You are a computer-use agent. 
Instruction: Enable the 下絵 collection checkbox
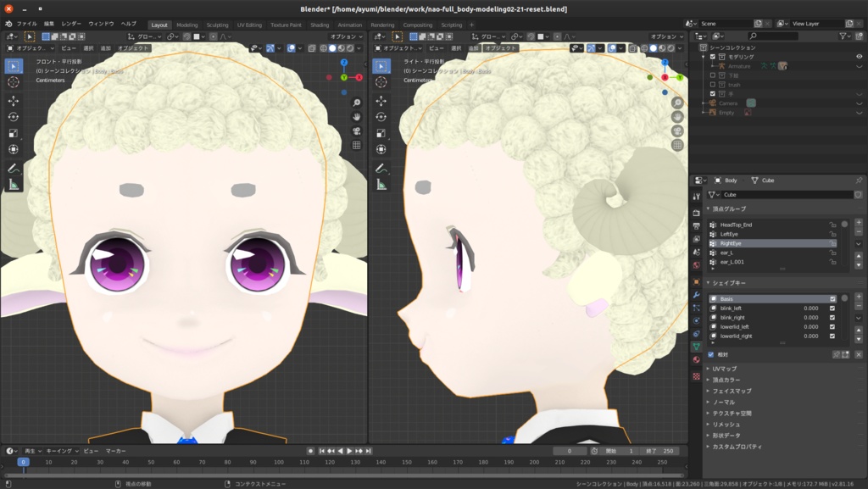pyautogui.click(x=713, y=75)
